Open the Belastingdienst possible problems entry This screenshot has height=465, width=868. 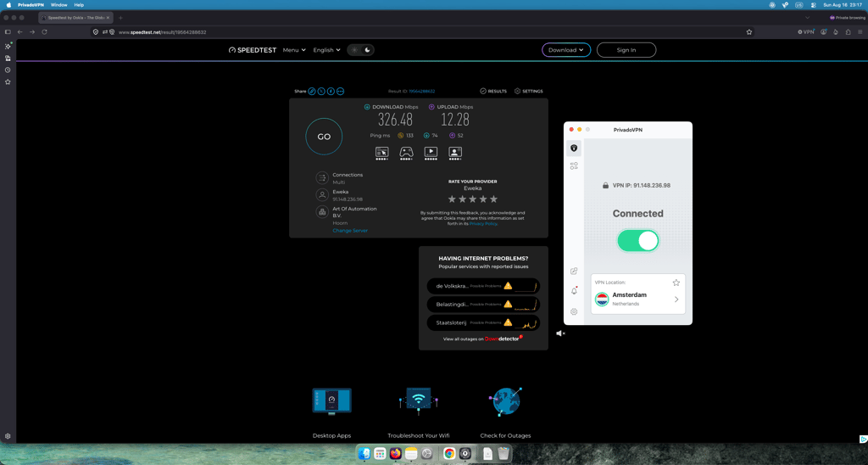coord(483,305)
